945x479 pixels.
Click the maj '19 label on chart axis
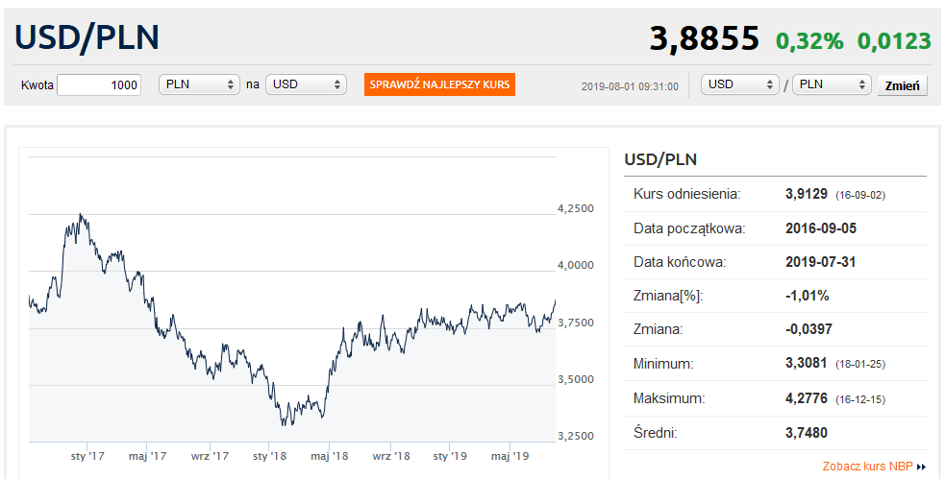coord(510,456)
